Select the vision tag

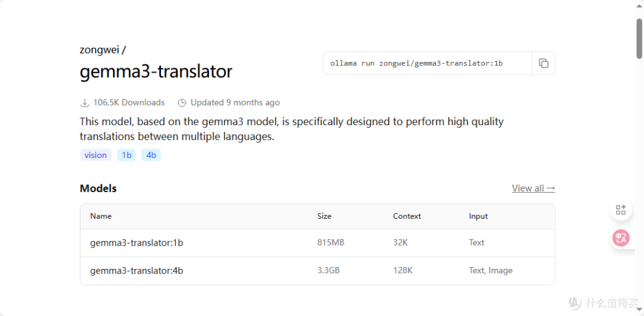click(95, 155)
